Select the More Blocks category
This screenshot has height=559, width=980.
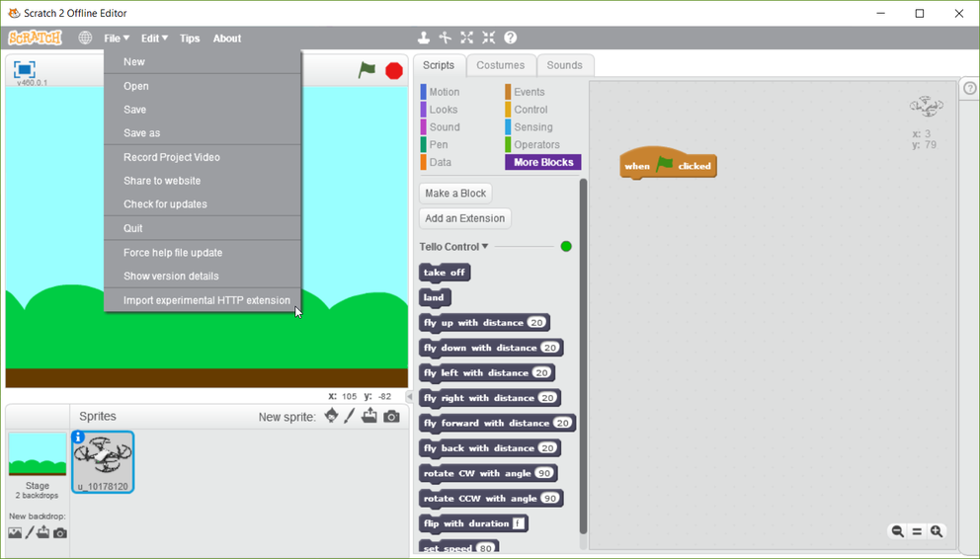coord(543,162)
